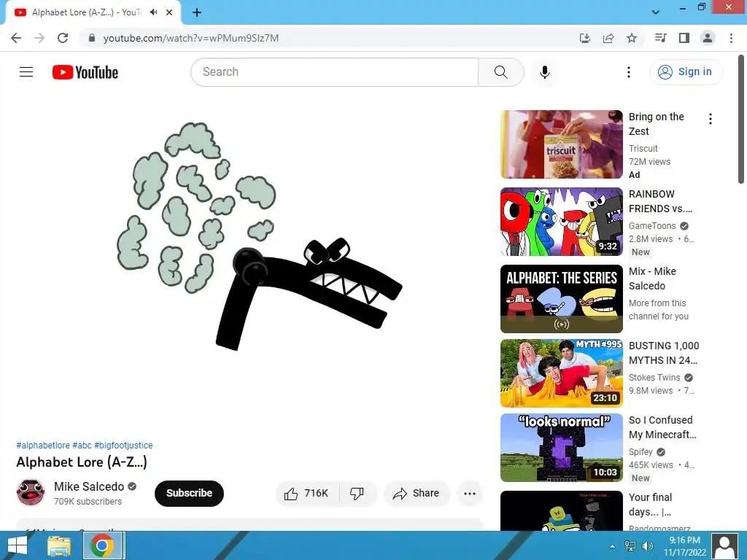Open Windows Start button
Screen dimensions: 747x560
coord(18,545)
